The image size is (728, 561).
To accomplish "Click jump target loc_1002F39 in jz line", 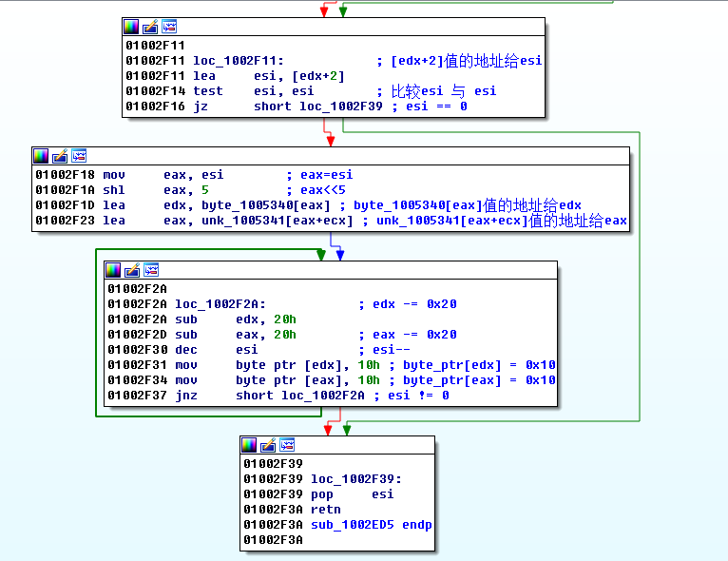I will [341, 106].
